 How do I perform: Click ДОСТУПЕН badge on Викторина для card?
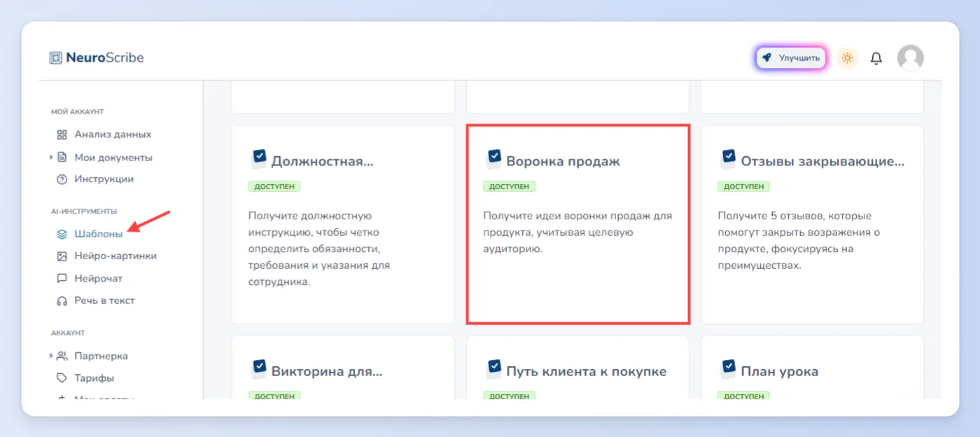(x=274, y=396)
